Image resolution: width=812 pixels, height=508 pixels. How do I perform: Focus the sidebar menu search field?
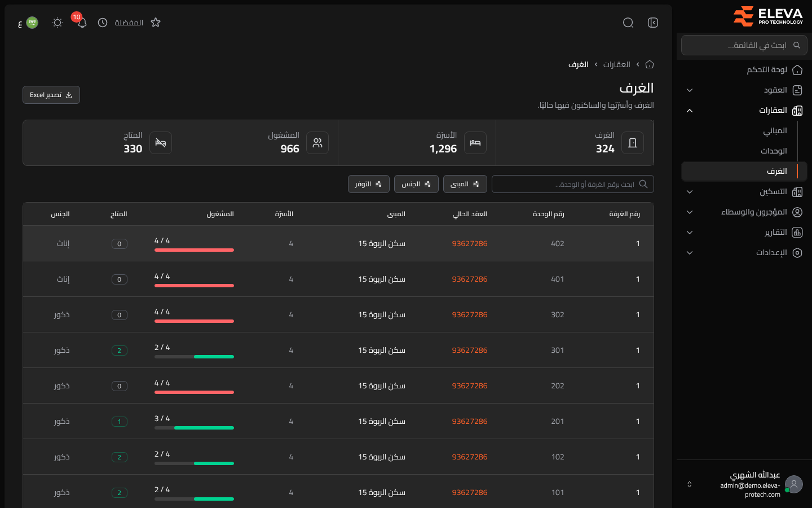pyautogui.click(x=744, y=45)
